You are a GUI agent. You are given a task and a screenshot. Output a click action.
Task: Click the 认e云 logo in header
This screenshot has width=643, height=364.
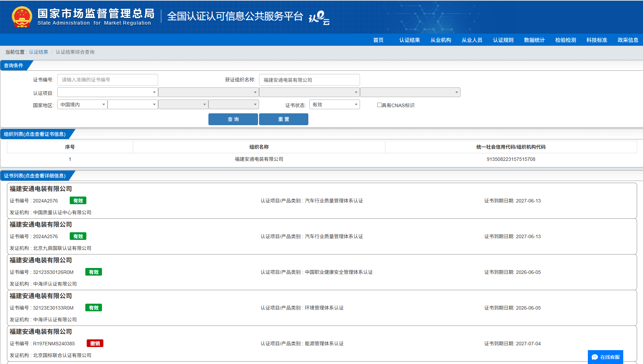319,17
